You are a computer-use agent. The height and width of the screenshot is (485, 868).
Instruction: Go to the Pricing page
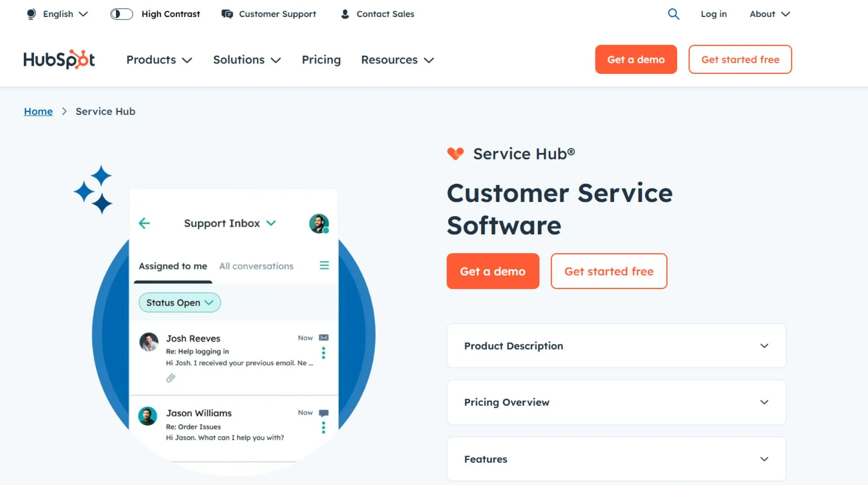tap(321, 59)
